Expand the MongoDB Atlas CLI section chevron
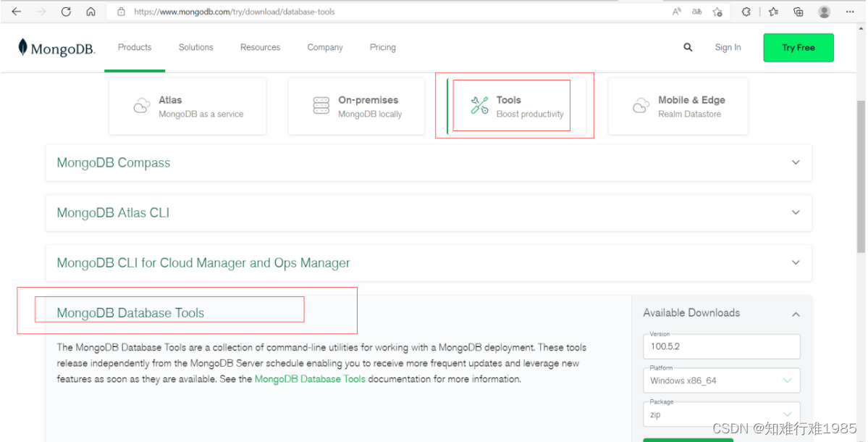 tap(796, 213)
